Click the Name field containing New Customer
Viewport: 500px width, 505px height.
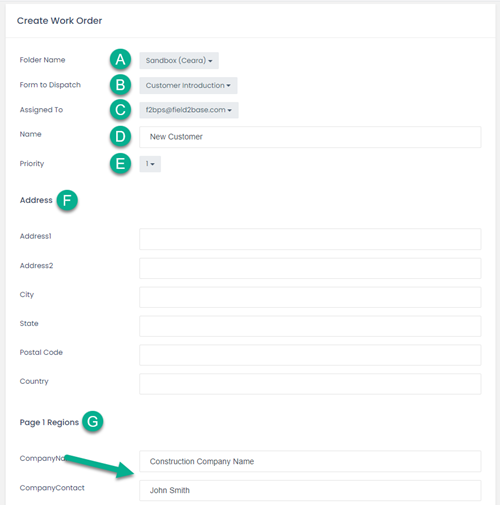tap(310, 137)
